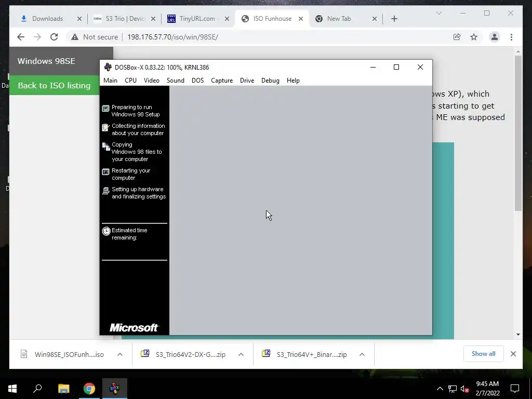This screenshot has width=532, height=399.
Task: Close the New Tab tab
Action: pos(375,19)
